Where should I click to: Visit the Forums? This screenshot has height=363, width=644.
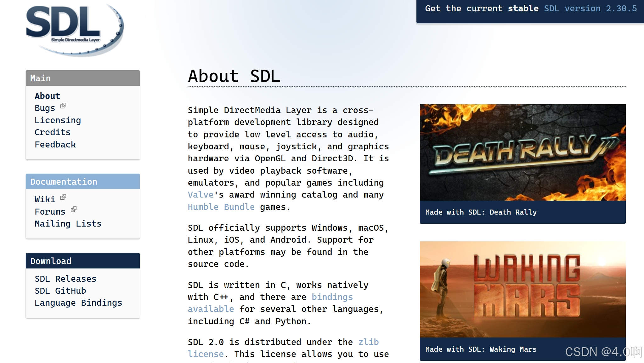tap(50, 211)
